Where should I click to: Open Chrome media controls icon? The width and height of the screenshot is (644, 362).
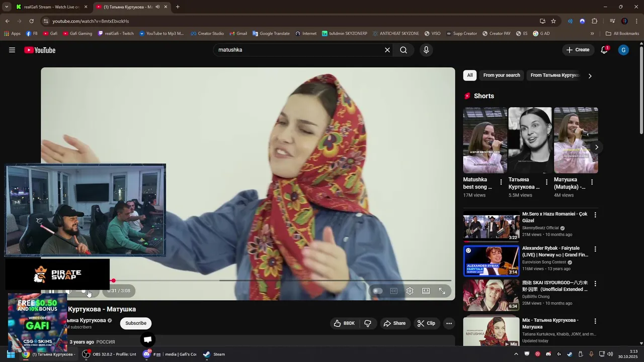[x=612, y=21]
